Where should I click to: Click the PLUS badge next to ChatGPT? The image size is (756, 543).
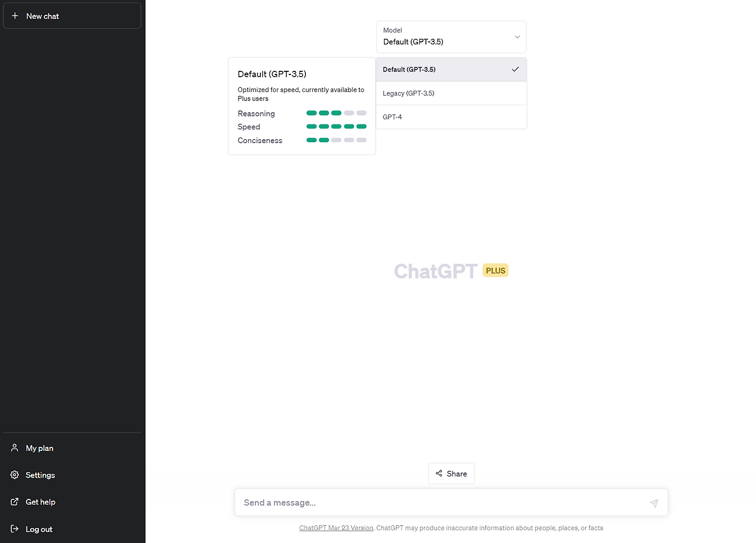[495, 270]
